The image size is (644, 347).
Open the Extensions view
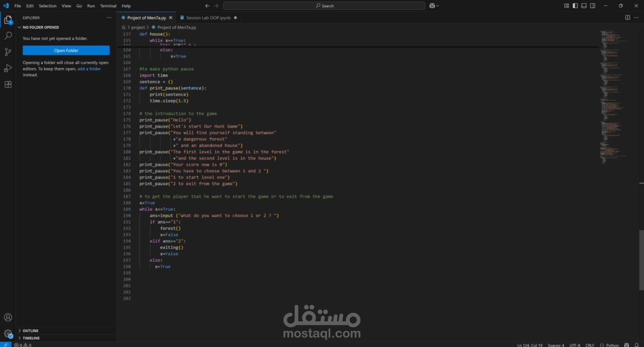point(8,85)
